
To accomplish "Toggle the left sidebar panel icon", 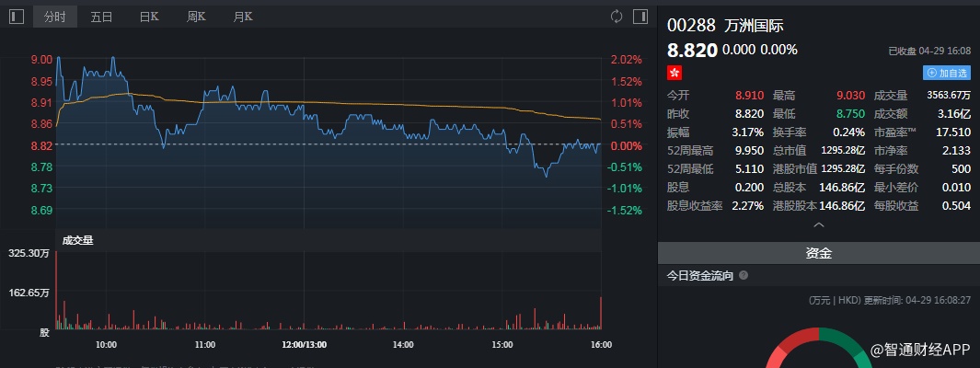I will click(x=16, y=17).
